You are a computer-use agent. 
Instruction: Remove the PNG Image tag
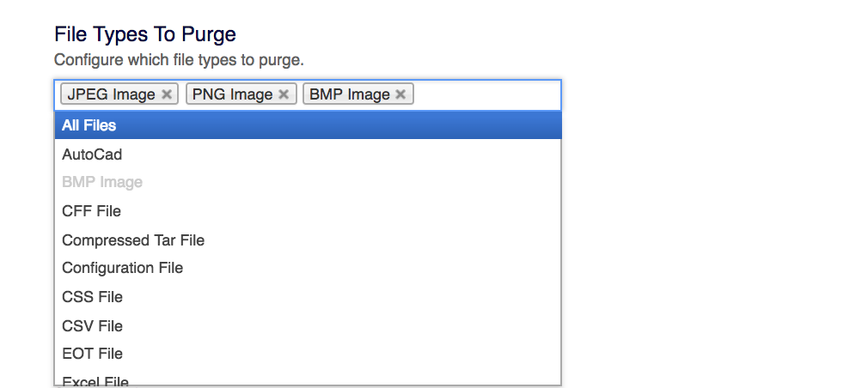(284, 94)
